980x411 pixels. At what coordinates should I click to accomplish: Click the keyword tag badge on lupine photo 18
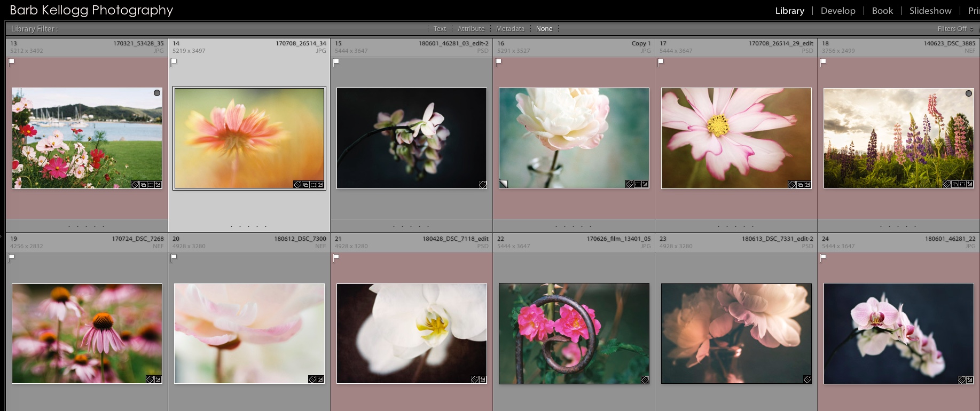coord(947,184)
